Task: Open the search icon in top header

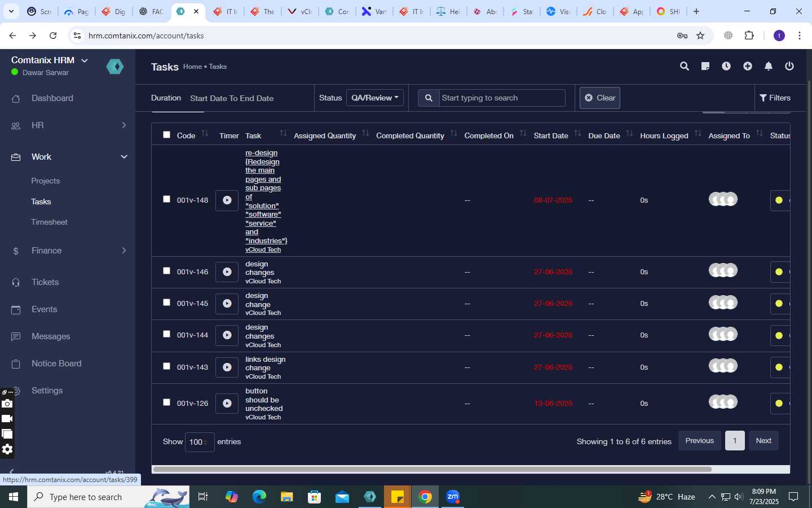Action: pos(685,66)
